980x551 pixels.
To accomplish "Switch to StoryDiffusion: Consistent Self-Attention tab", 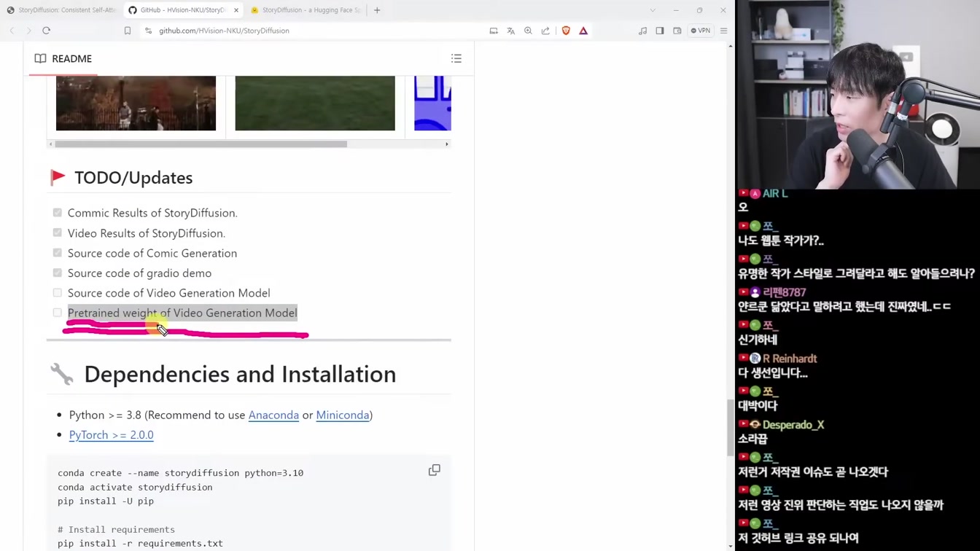I will (61, 10).
